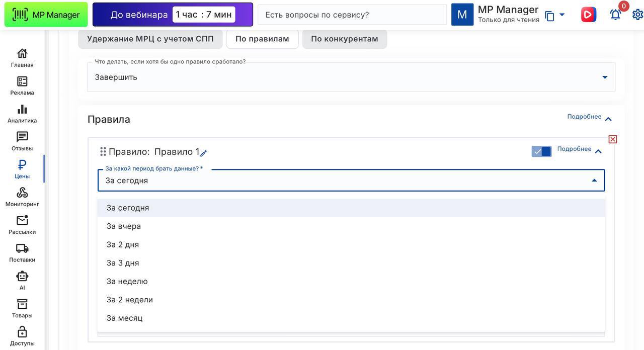Screen dimensions: 644x350
Task: Open the notifications bell icon
Action: (x=615, y=15)
